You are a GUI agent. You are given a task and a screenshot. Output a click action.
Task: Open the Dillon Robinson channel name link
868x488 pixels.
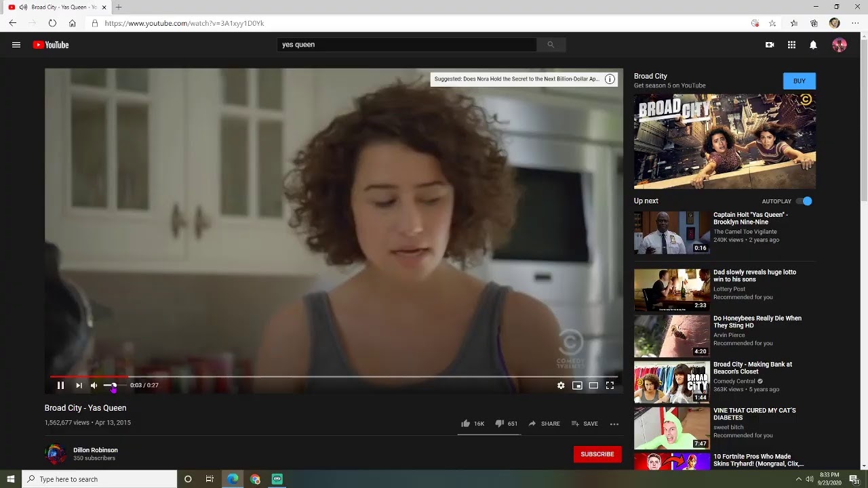tap(96, 450)
